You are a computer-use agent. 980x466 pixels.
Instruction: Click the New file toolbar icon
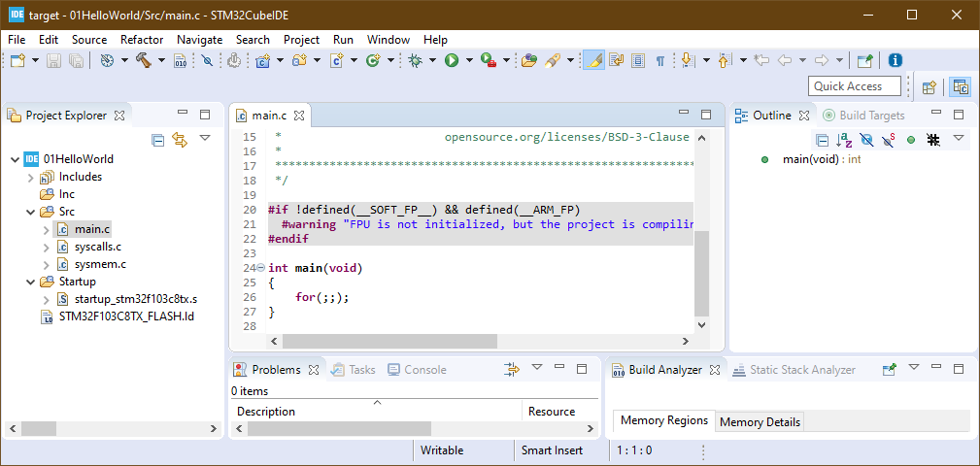click(17, 60)
